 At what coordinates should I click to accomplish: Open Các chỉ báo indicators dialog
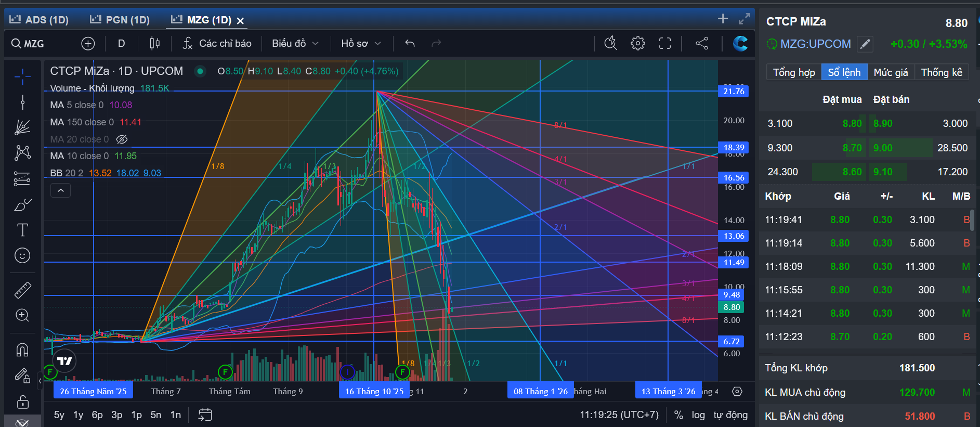(217, 44)
